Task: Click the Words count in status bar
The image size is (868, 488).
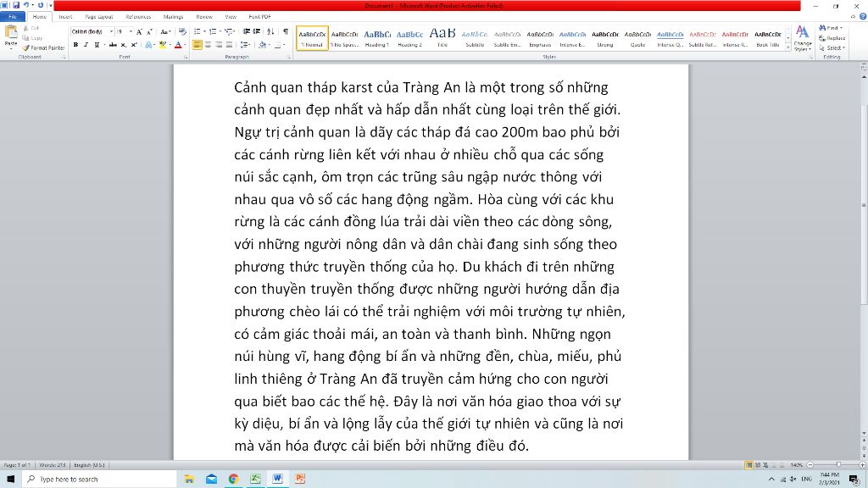Action: (52, 465)
